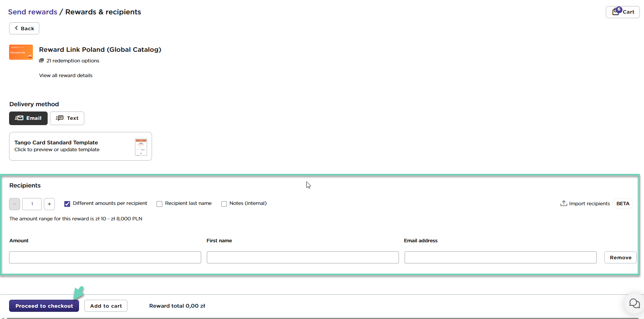Open the shopping cart icon

point(616,12)
